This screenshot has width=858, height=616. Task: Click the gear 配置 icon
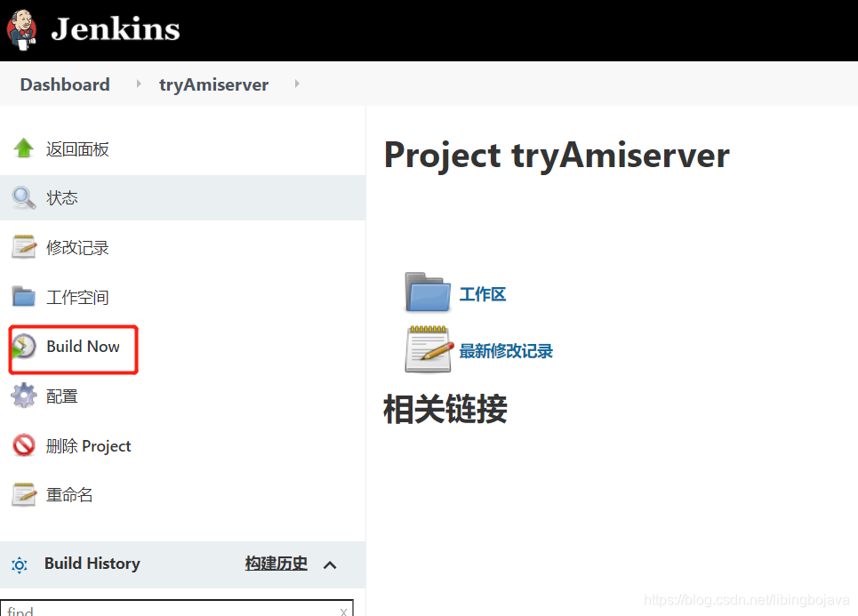pyautogui.click(x=23, y=396)
